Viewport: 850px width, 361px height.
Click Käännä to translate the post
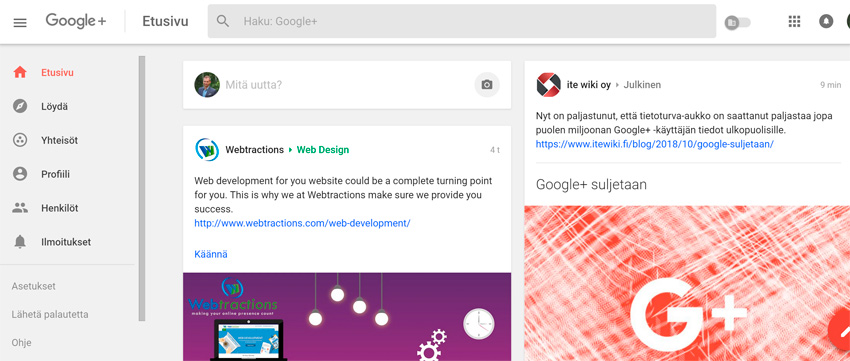211,254
